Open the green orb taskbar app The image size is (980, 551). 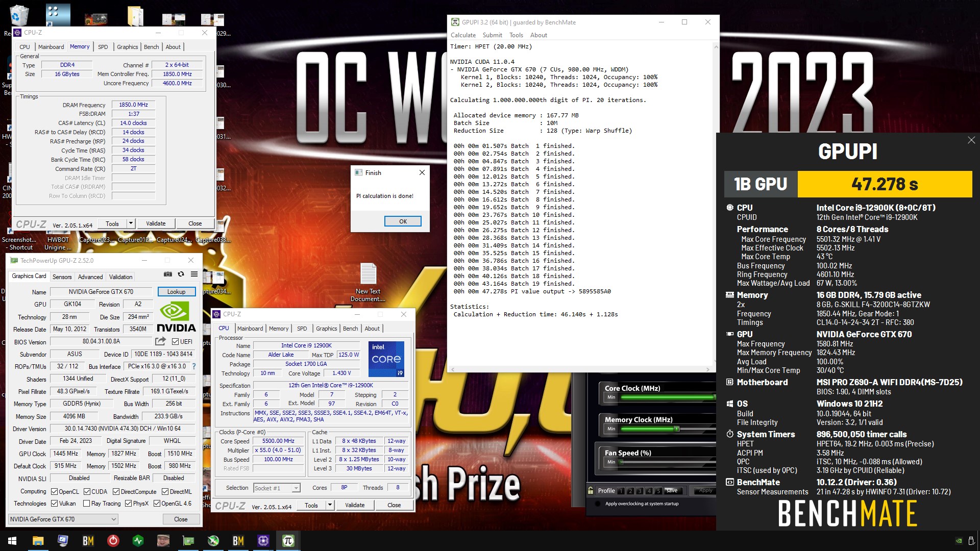pos(213,541)
